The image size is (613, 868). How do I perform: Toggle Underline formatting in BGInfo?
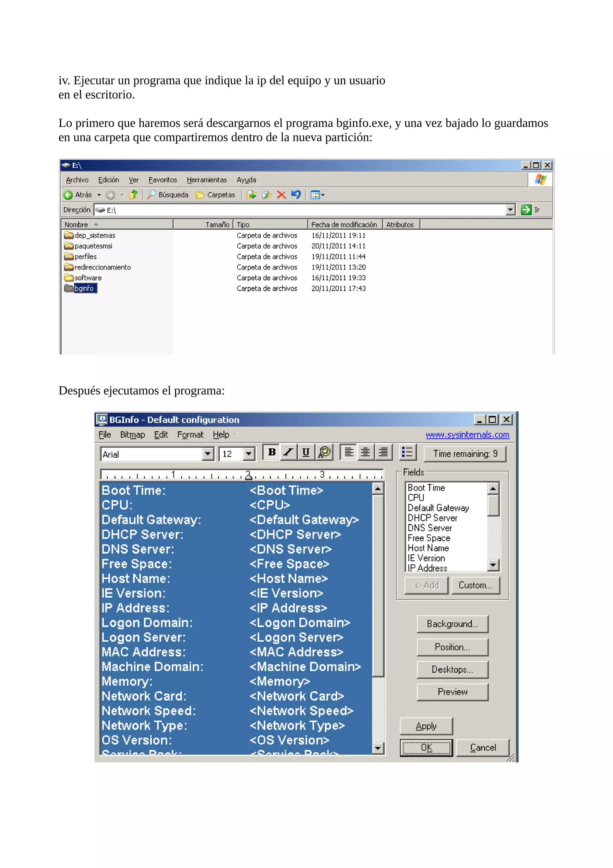pos(306,452)
